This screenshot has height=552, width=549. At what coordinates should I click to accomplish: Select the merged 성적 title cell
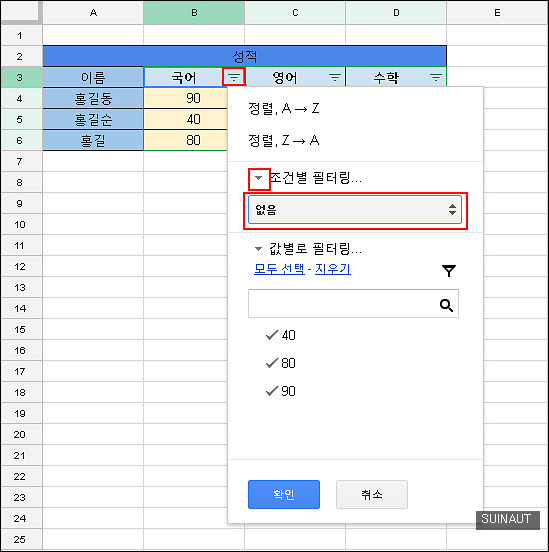coord(245,56)
